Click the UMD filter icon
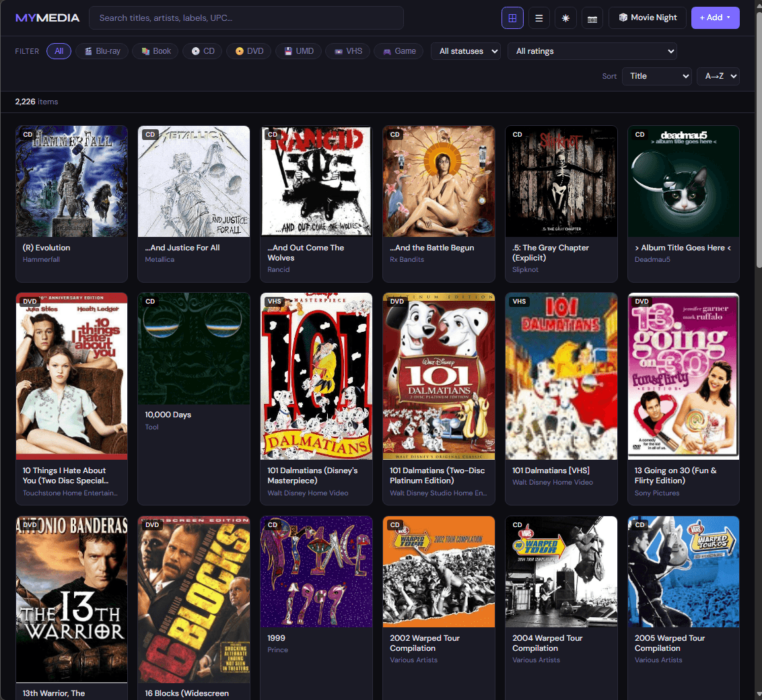 click(x=288, y=50)
